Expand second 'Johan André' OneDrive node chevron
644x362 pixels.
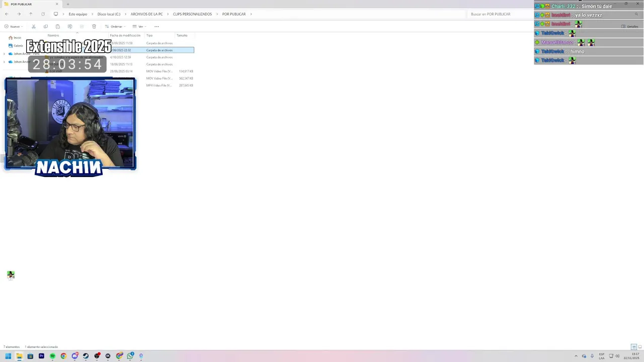point(4,62)
